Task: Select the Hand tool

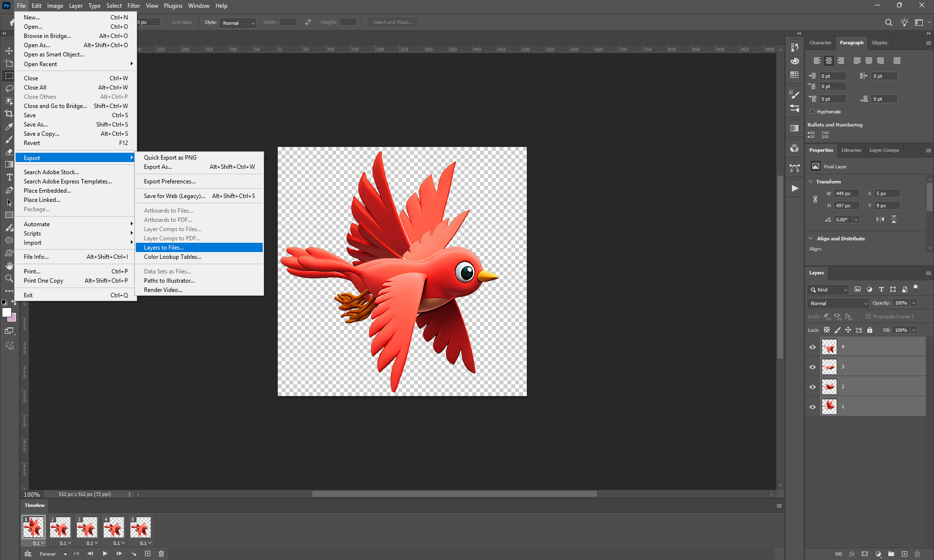Action: (x=9, y=266)
